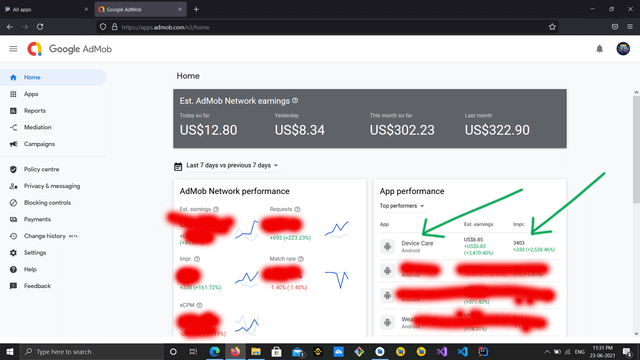The height and width of the screenshot is (360, 640).
Task: Click the Blocking controls icon
Action: (x=13, y=203)
